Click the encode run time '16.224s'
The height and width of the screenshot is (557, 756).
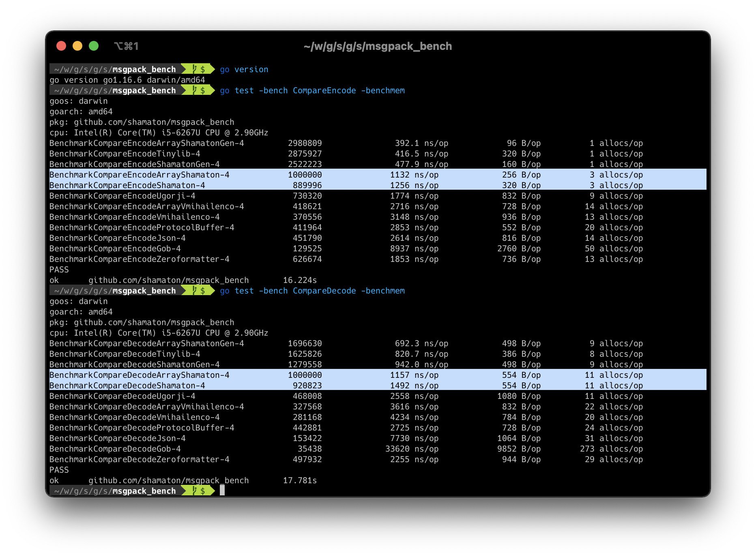300,280
